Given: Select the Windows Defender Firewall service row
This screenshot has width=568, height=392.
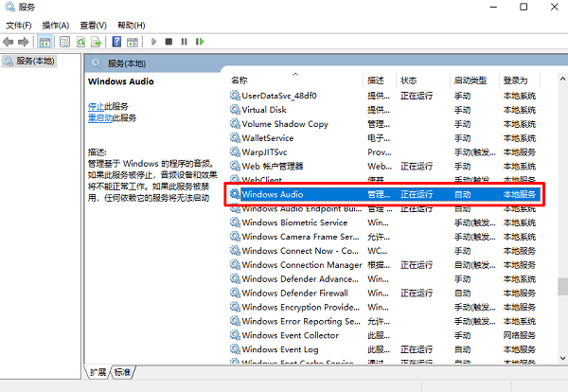Looking at the screenshot, I should (x=293, y=294).
